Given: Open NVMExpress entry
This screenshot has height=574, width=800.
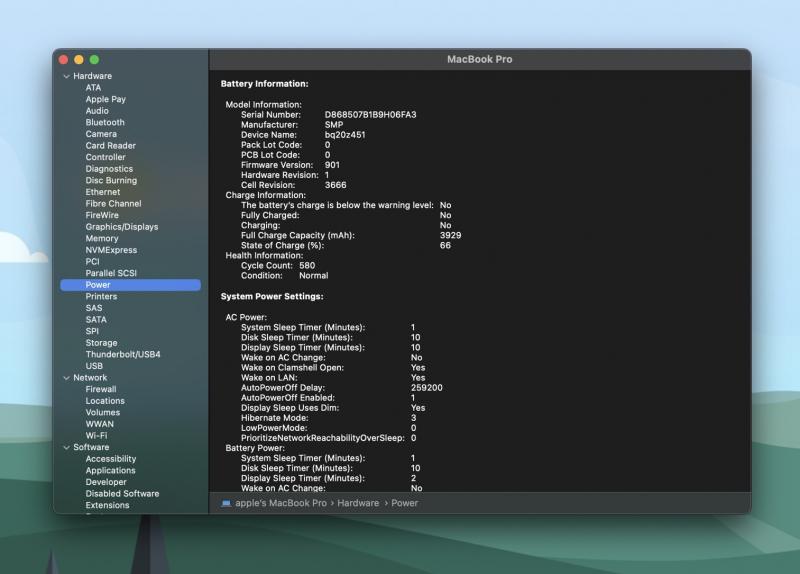Looking at the screenshot, I should pyautogui.click(x=111, y=250).
